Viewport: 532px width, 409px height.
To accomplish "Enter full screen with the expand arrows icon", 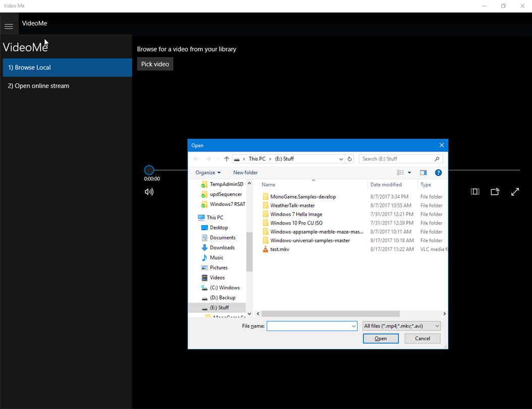I will point(515,192).
